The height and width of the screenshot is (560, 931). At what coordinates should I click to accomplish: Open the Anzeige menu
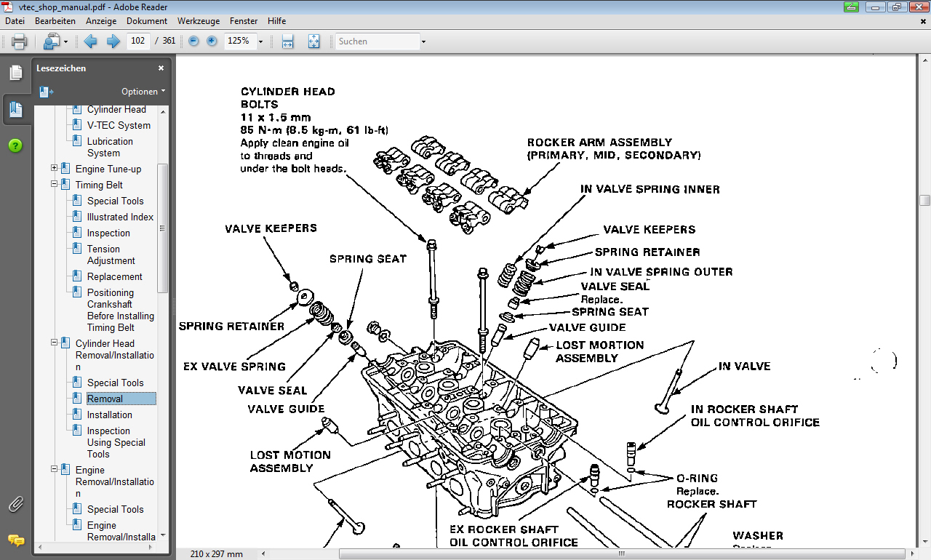[x=101, y=21]
